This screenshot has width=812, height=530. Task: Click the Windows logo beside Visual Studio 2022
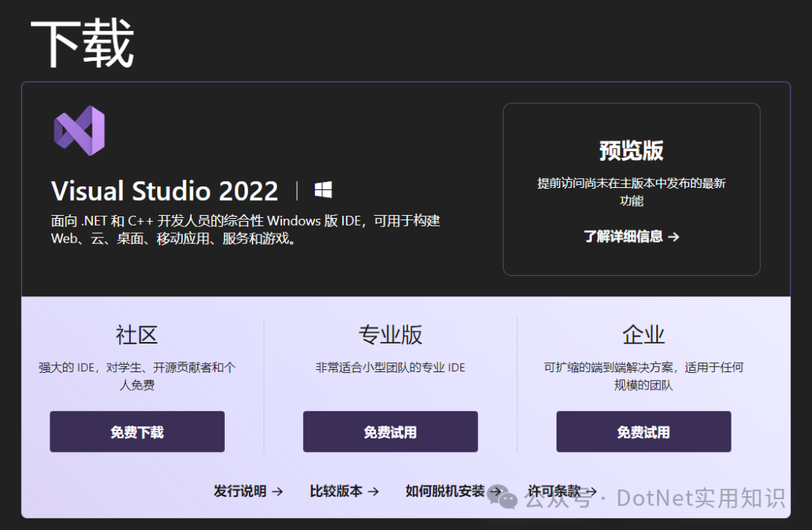[323, 190]
